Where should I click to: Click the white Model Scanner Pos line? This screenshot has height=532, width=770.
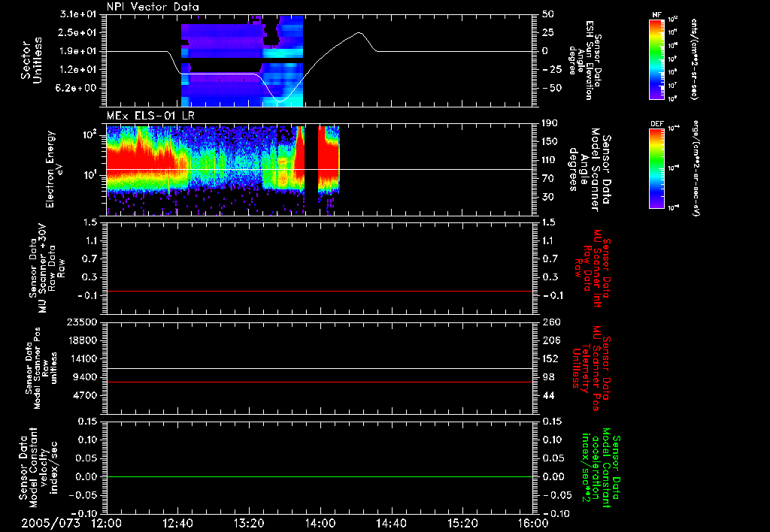tap(320, 369)
